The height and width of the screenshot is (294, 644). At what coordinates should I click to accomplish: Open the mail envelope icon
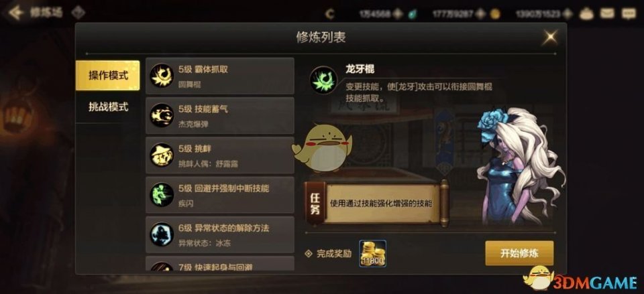(x=606, y=14)
